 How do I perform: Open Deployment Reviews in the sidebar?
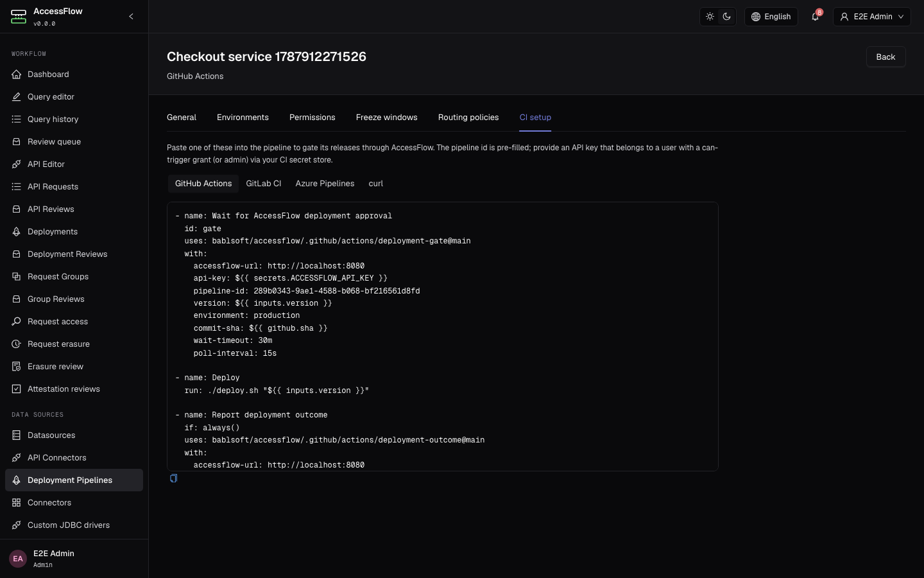74,254
